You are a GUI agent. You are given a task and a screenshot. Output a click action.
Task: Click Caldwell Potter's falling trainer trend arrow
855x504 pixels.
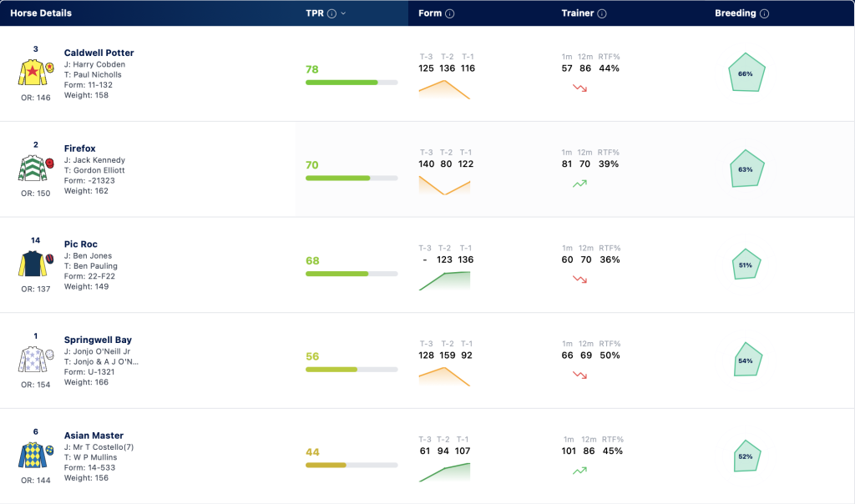pyautogui.click(x=579, y=88)
